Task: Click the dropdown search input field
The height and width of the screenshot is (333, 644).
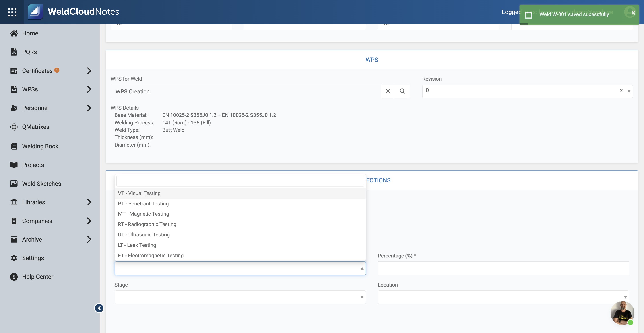Action: (x=240, y=181)
